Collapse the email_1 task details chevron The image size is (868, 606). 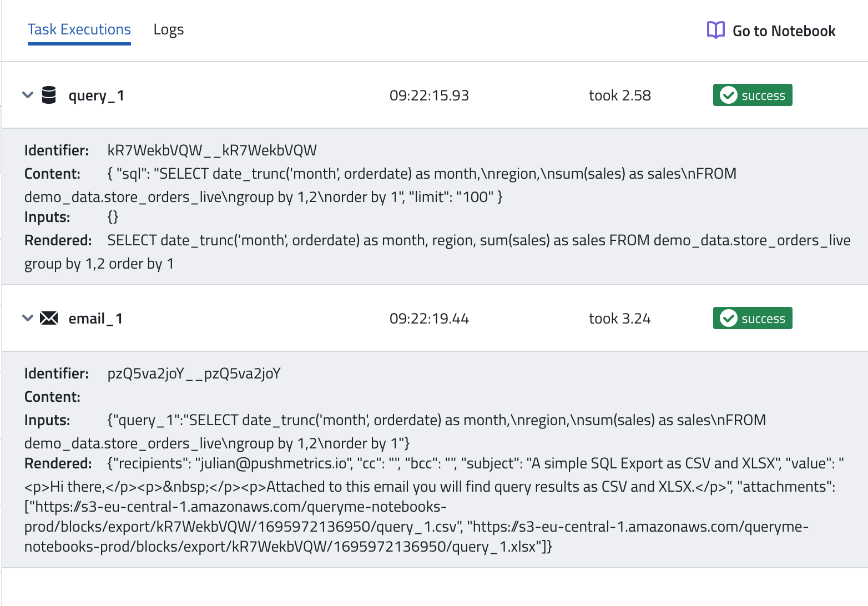point(28,319)
